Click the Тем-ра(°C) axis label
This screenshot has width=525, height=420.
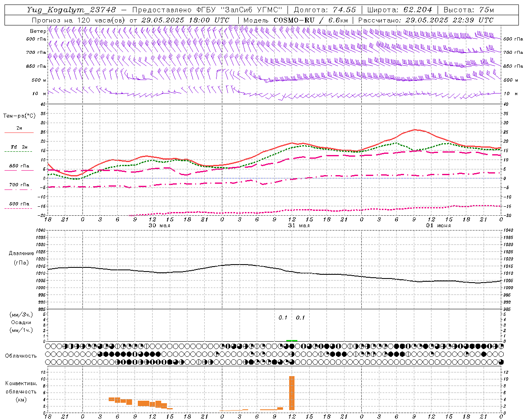coord(19,116)
